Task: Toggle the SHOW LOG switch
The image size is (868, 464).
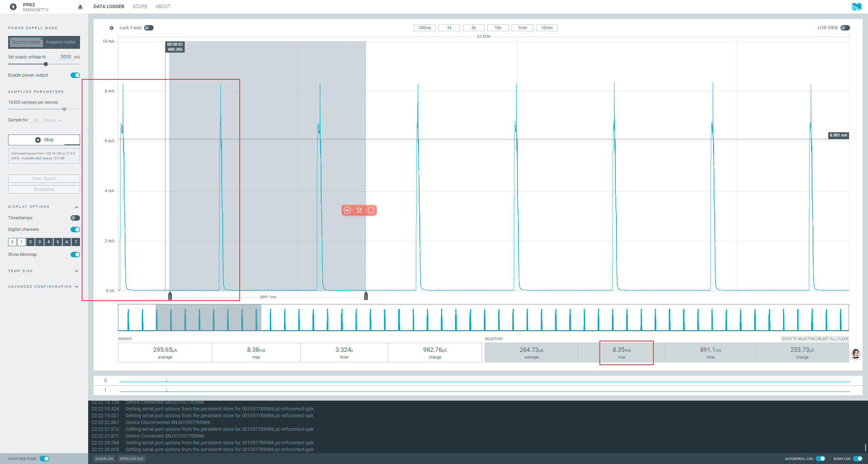Action: pyautogui.click(x=858, y=459)
